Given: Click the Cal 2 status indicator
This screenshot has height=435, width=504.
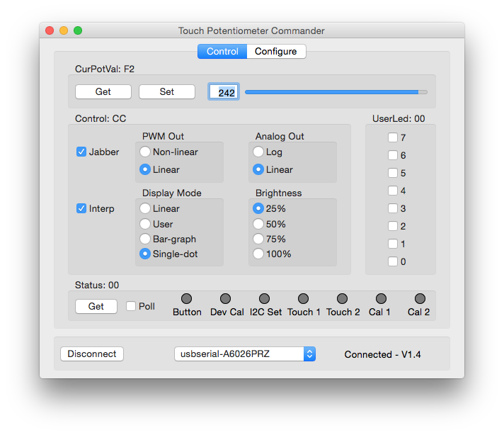Looking at the screenshot, I should (x=420, y=298).
